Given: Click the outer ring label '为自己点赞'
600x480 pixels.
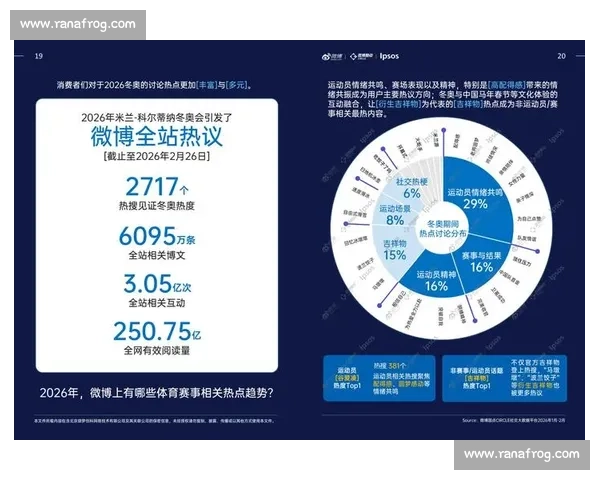Looking at the screenshot, I should (530, 219).
